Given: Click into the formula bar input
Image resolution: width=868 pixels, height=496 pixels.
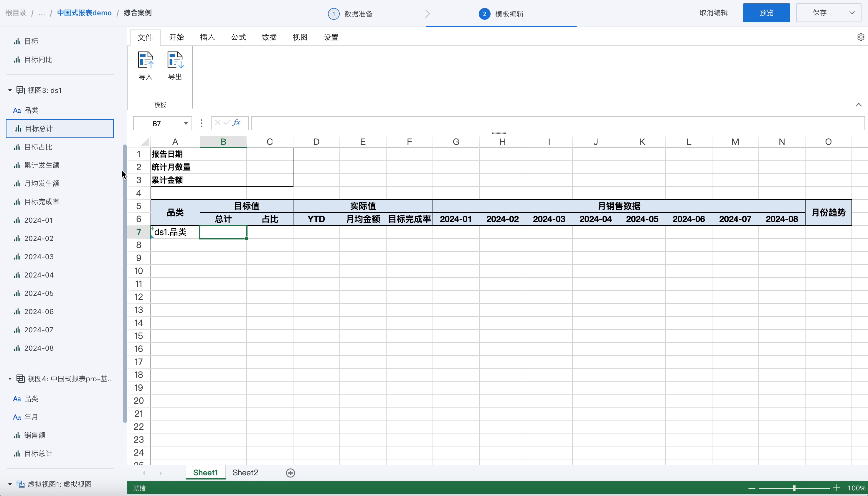Looking at the screenshot, I should 558,123.
